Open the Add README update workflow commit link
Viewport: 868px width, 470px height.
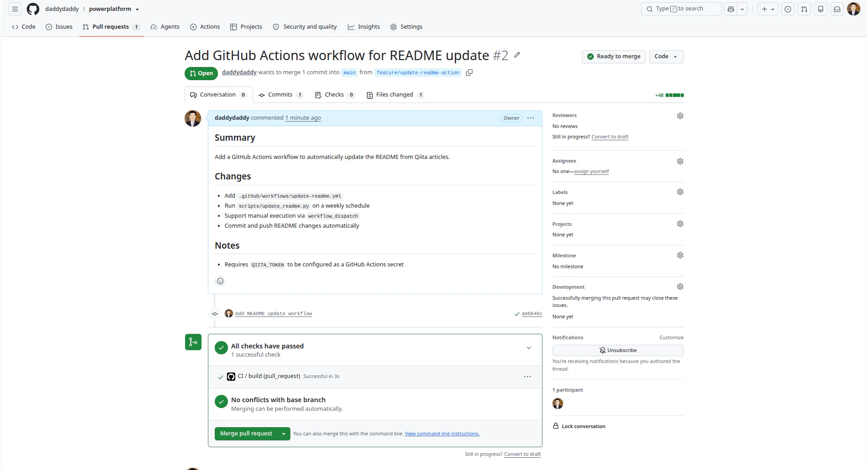point(274,314)
